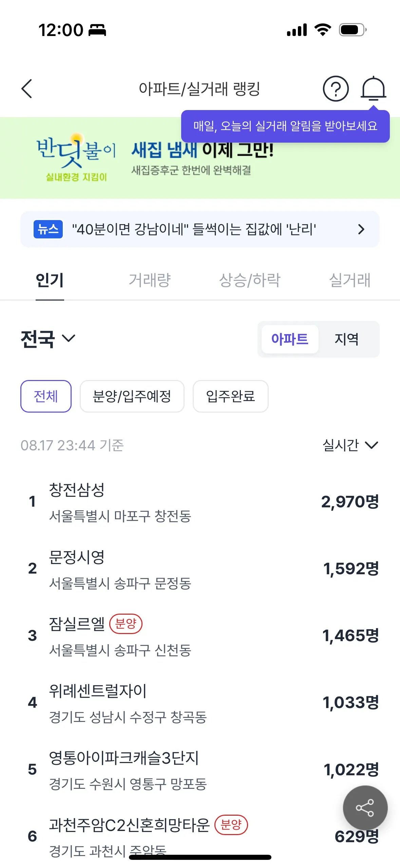Tap the back arrow icon

tap(27, 89)
